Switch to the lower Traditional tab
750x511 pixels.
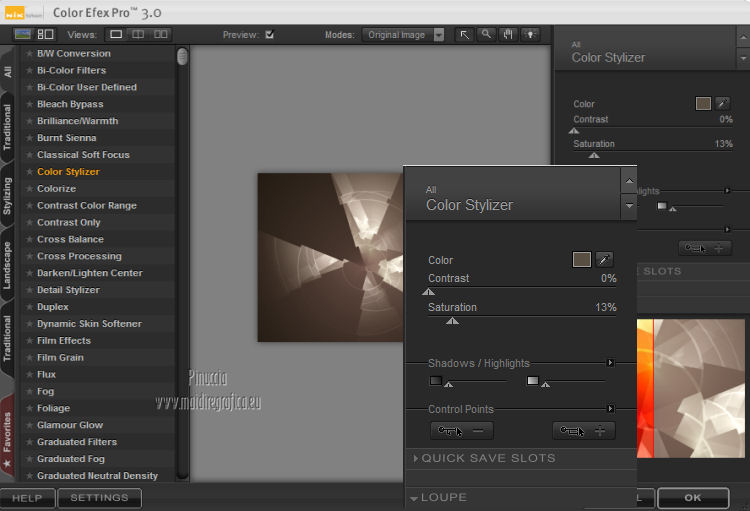tap(7, 339)
